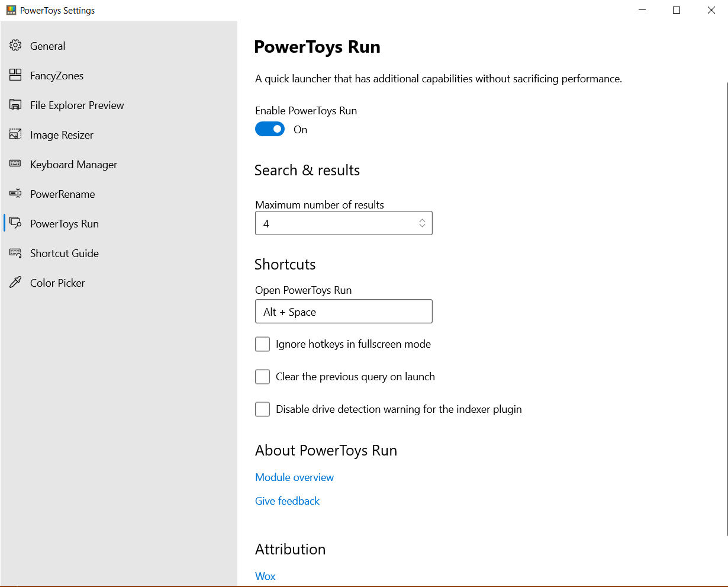Click the Open PowerToys Run shortcut field
728x587 pixels.
(344, 312)
